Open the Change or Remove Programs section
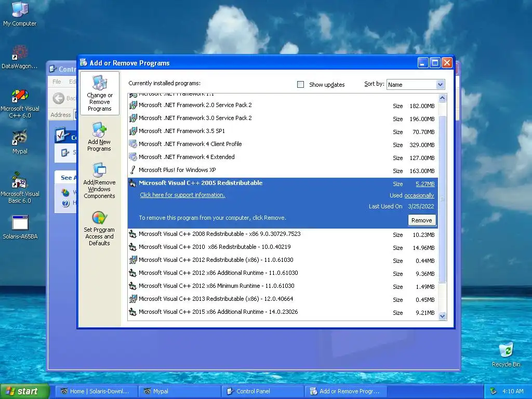Screen dimensions: 532x399 pyautogui.click(x=99, y=93)
